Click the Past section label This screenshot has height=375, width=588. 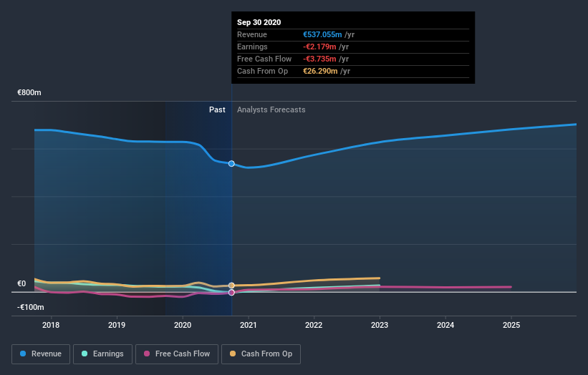point(217,109)
